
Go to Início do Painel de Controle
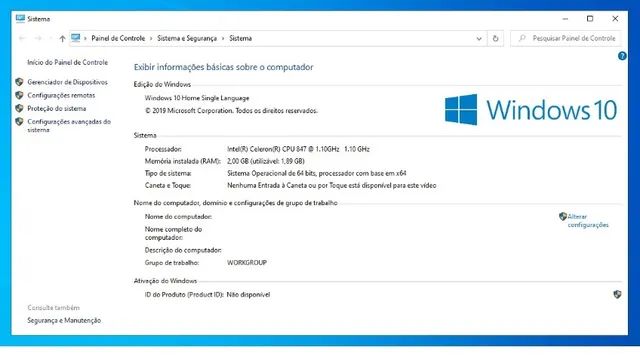tap(67, 62)
